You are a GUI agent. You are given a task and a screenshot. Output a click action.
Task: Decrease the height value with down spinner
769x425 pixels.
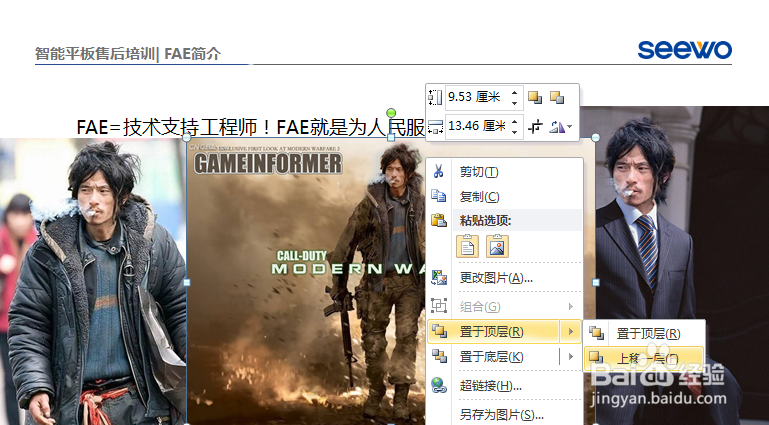(514, 102)
